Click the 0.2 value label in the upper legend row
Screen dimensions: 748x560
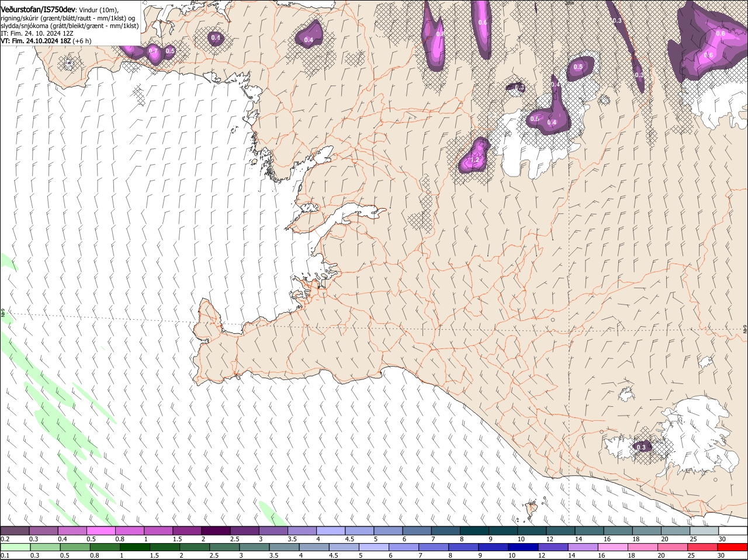click(5, 539)
